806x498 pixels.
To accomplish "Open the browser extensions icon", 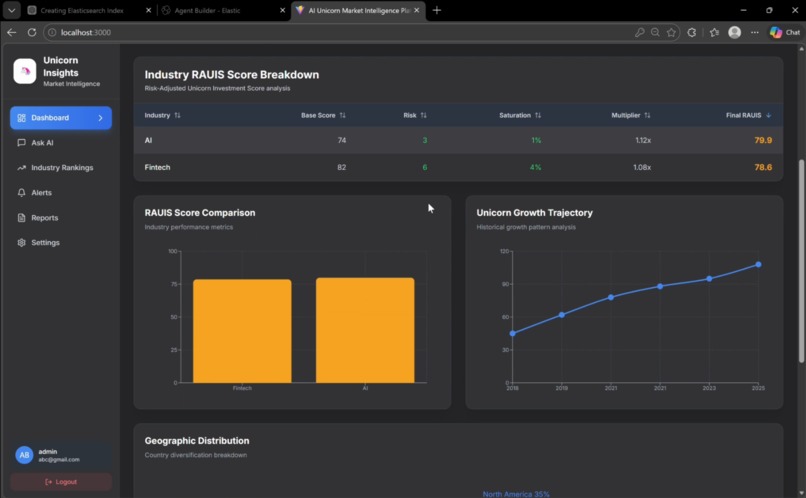I will pyautogui.click(x=692, y=32).
